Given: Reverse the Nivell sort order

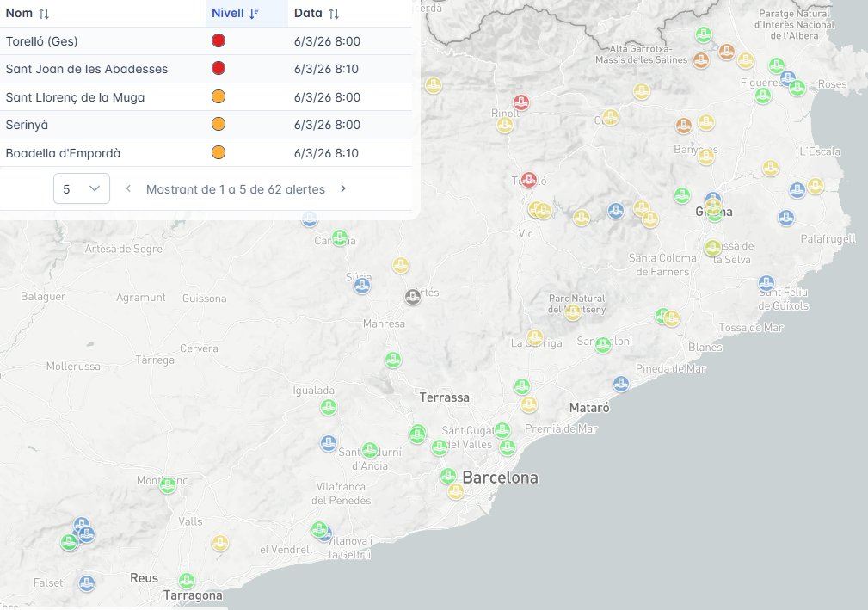Looking at the screenshot, I should 254,13.
